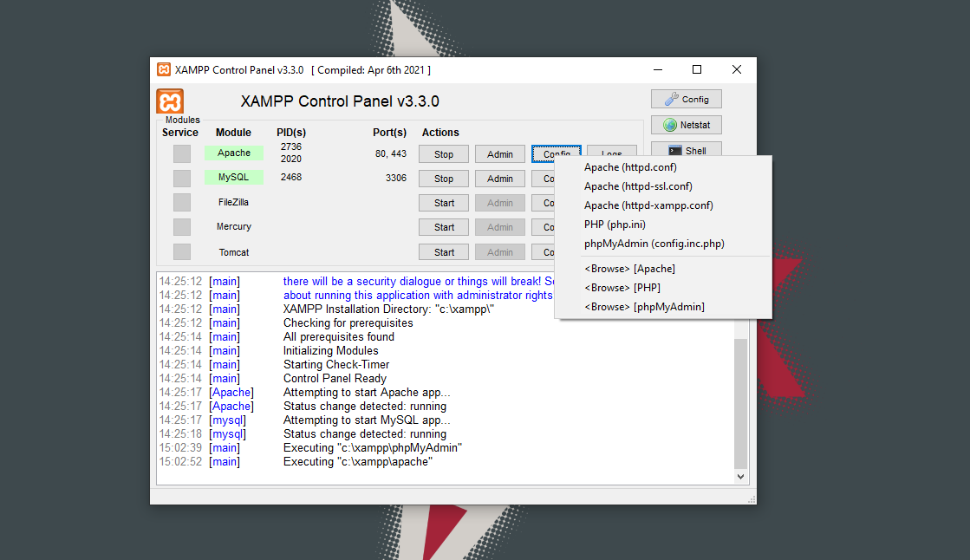Launch Shell from the terminal icon button

pos(686,151)
